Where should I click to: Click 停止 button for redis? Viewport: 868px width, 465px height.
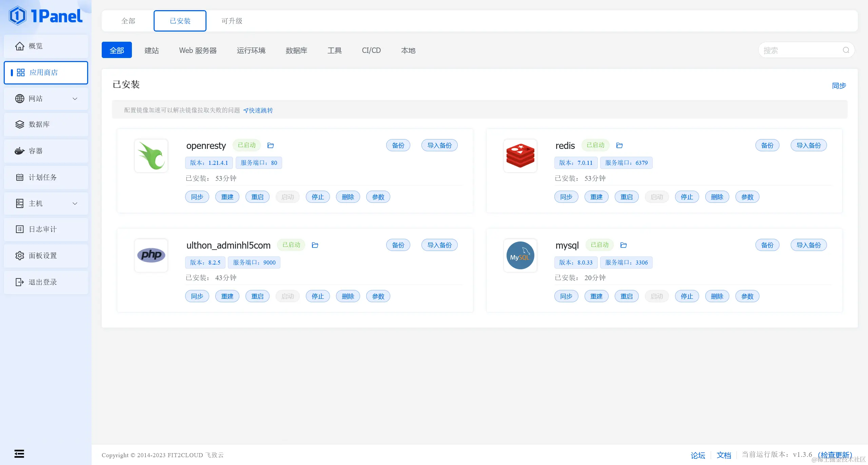click(x=687, y=197)
